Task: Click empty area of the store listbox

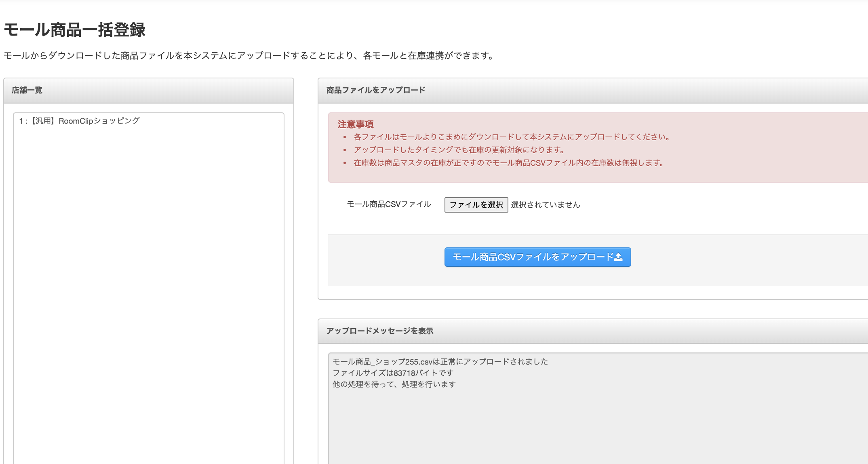Action: 149,283
